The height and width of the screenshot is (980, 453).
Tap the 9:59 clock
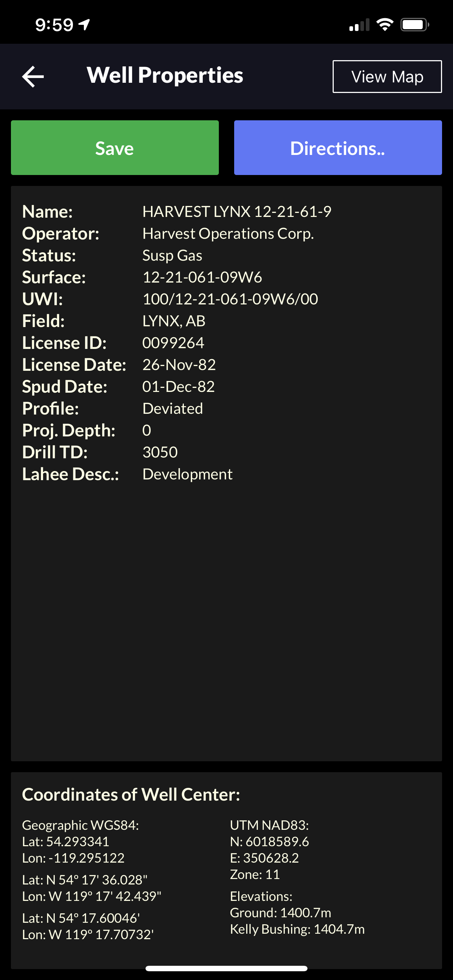click(54, 25)
